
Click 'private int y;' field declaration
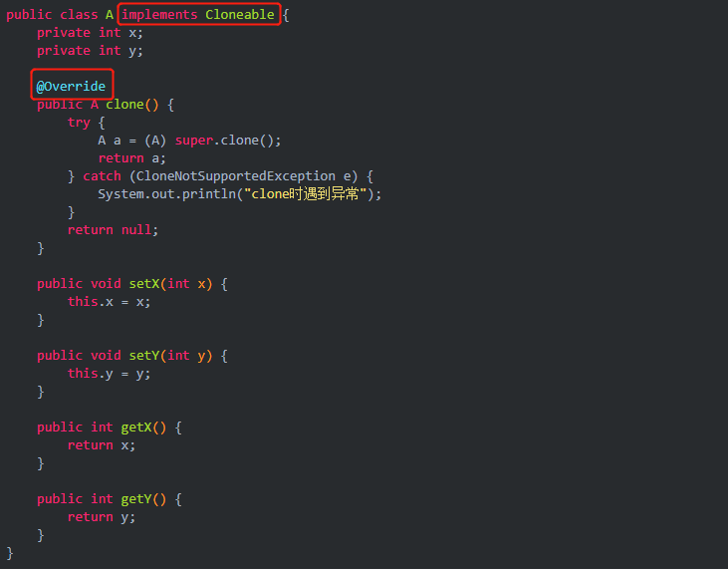pos(90,51)
